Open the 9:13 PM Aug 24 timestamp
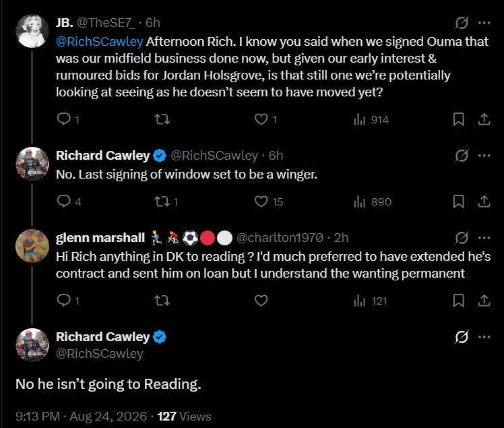504x428 pixels. (81, 417)
